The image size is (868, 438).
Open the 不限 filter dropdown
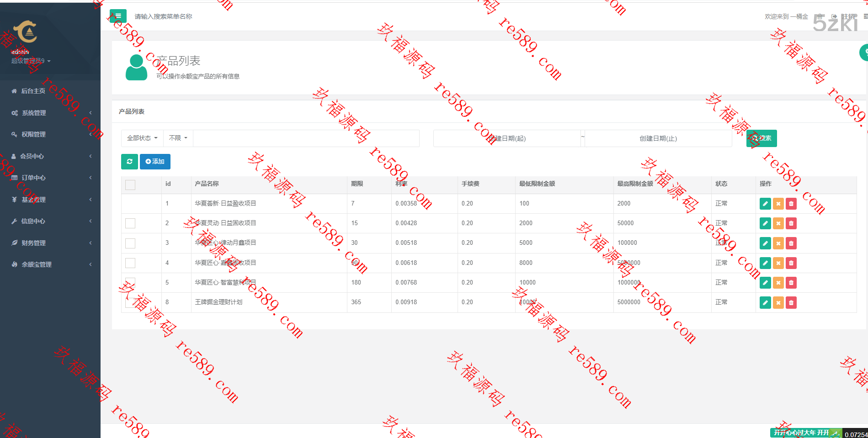[x=178, y=138]
